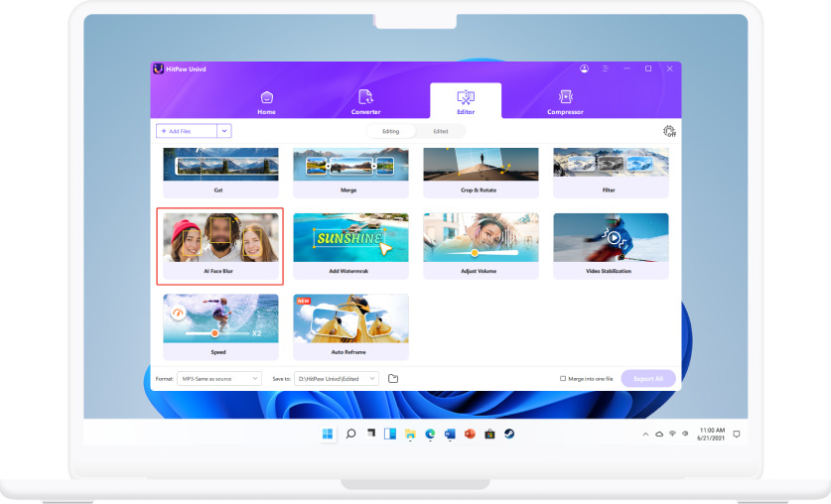This screenshot has height=504, width=831.
Task: Select the Editing list toggle
Action: coord(391,131)
